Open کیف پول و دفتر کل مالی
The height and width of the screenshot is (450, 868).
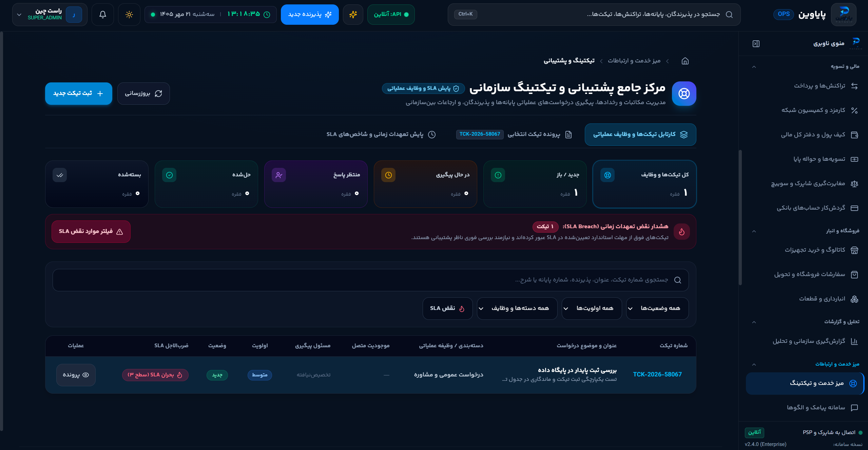pos(805,135)
